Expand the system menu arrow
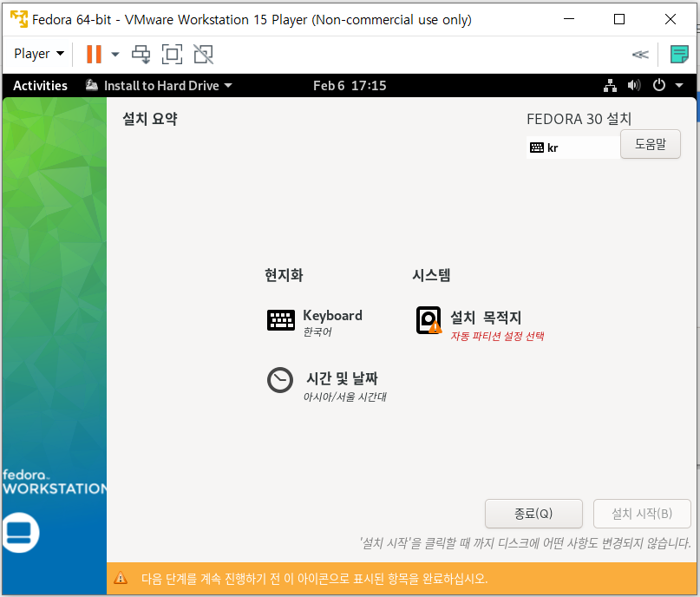 tap(679, 85)
